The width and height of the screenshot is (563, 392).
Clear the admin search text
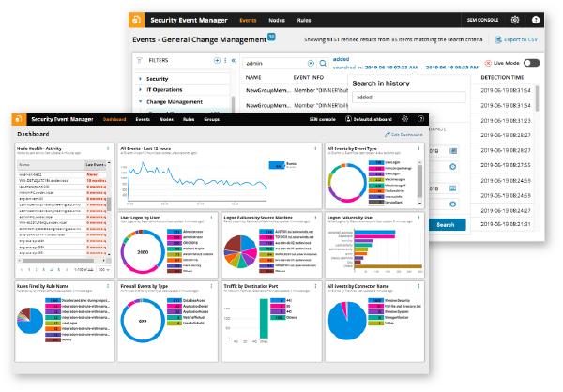pyautogui.click(x=311, y=63)
